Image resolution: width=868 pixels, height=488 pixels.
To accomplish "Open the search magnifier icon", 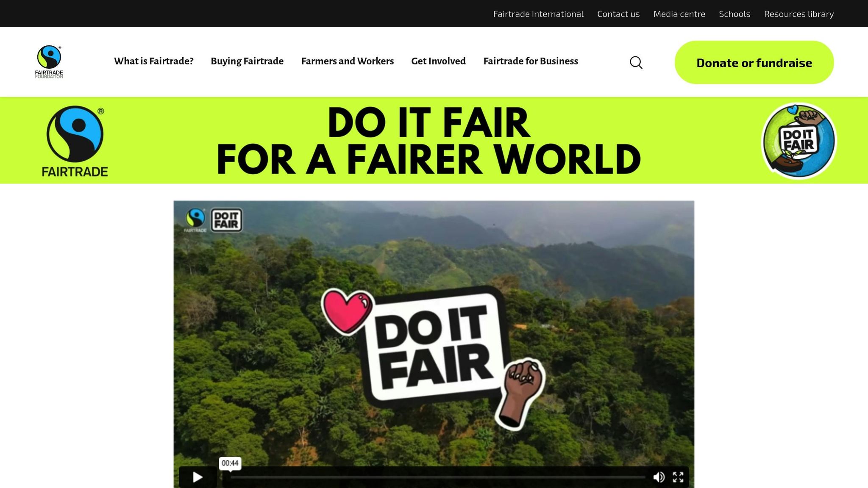I will [636, 62].
